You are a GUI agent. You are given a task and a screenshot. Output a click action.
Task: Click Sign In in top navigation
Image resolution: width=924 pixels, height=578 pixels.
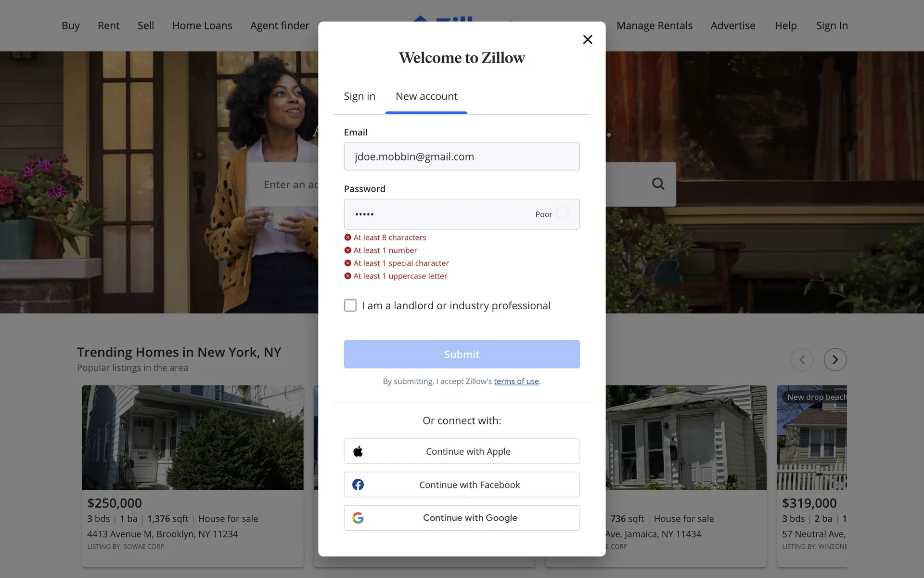[832, 26]
